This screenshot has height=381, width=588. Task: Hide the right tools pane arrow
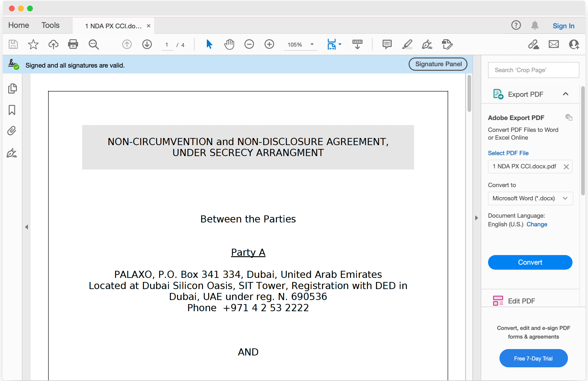coord(476,218)
